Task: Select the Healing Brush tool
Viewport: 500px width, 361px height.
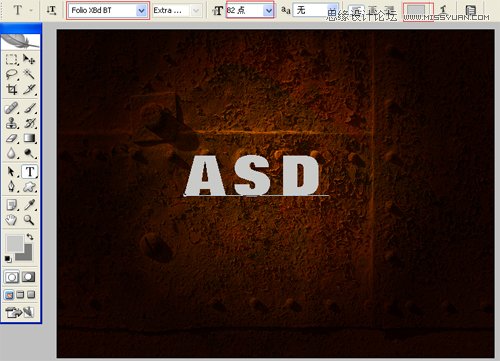Action: 12,108
